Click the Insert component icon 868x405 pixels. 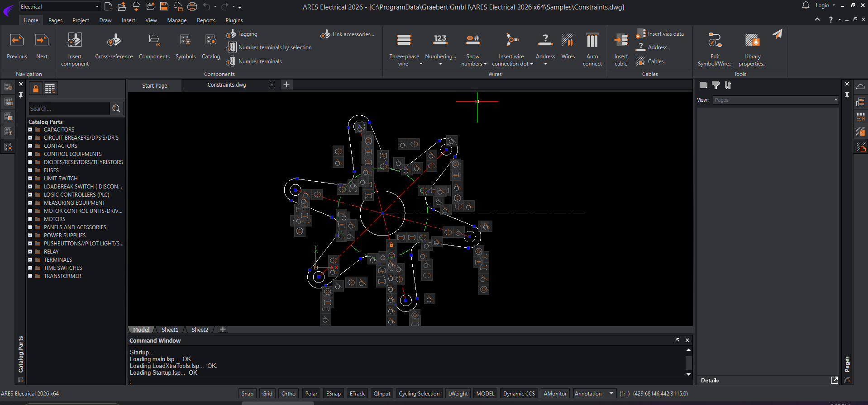tap(75, 41)
